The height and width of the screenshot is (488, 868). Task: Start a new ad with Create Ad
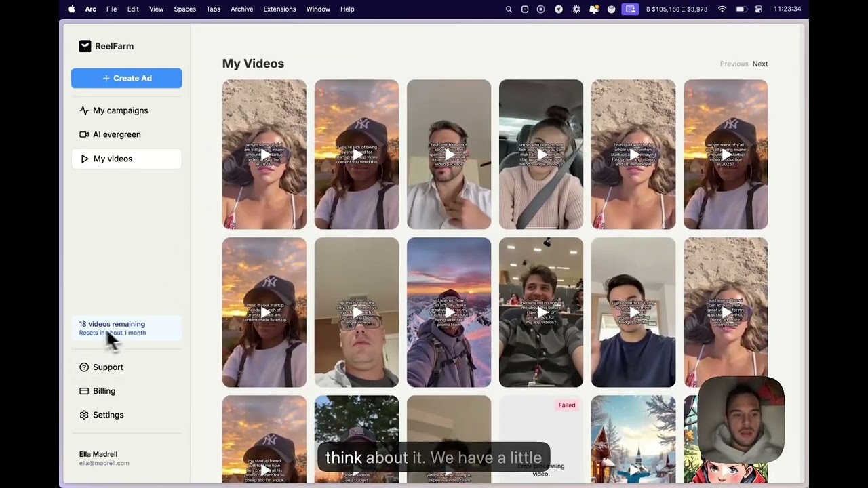pyautogui.click(x=127, y=78)
